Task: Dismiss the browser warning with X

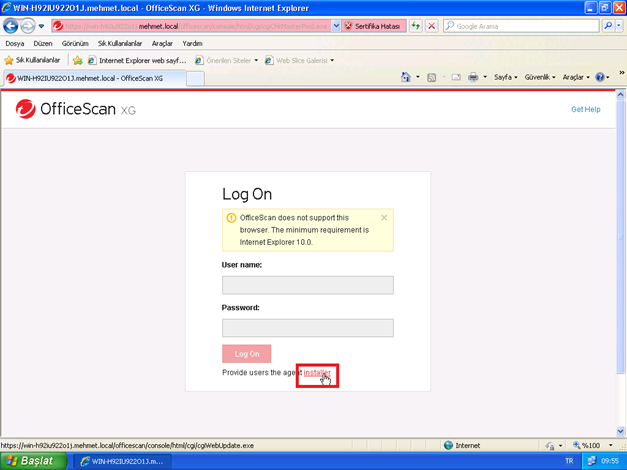Action: pyautogui.click(x=384, y=218)
